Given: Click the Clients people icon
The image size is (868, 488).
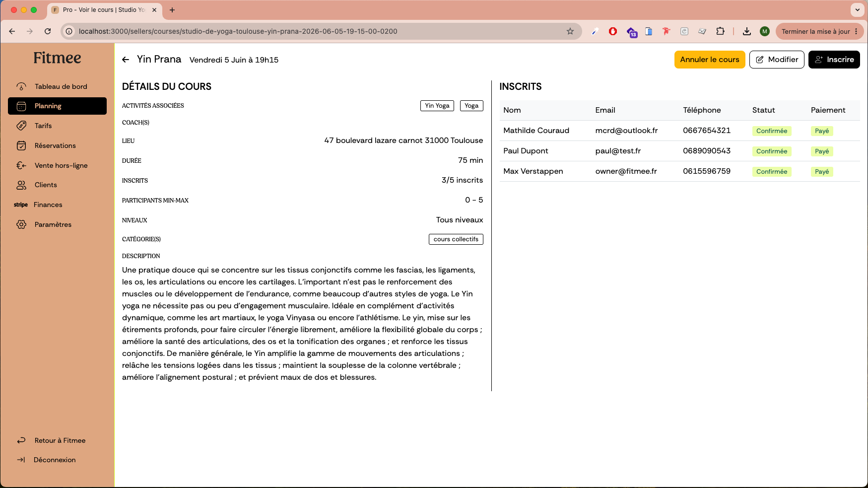Looking at the screenshot, I should pyautogui.click(x=21, y=185).
